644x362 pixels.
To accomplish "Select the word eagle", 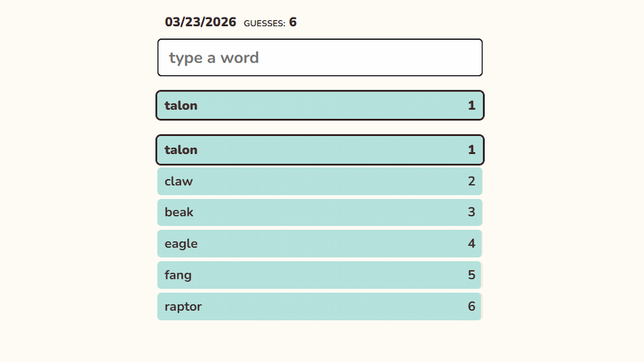I will coord(181,244).
